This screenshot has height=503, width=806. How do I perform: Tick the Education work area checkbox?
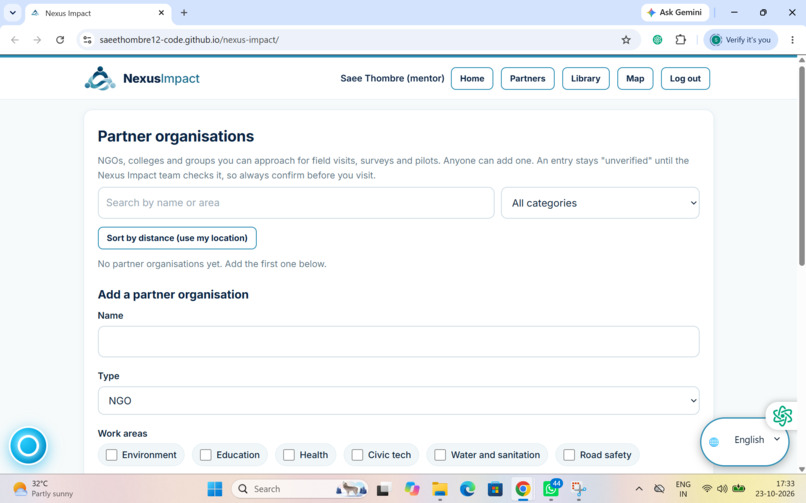tap(206, 455)
